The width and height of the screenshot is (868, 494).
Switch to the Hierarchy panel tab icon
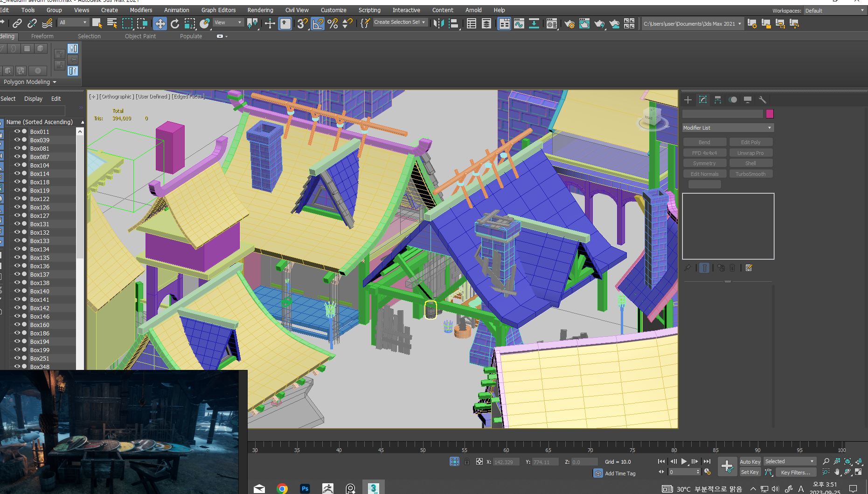(x=718, y=100)
